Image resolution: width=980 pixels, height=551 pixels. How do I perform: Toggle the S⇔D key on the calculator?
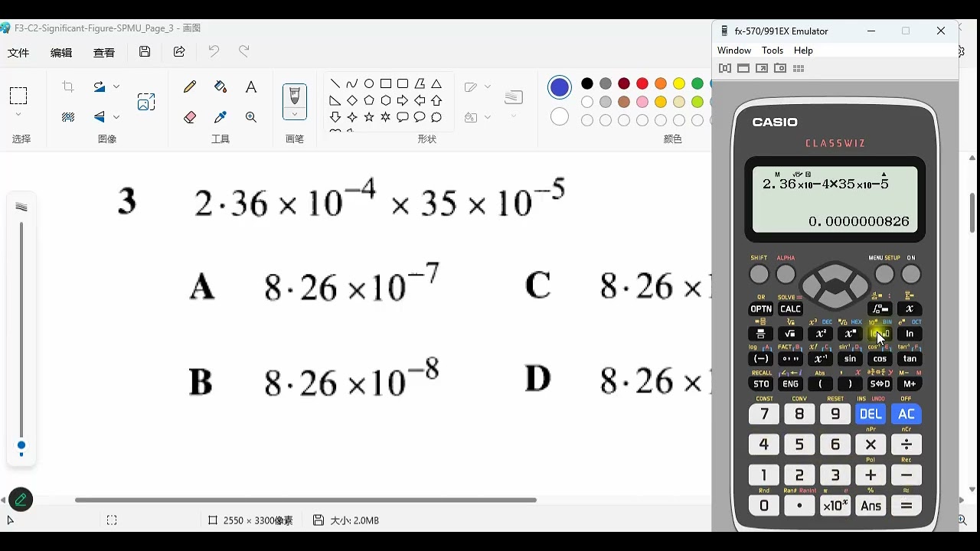880,383
